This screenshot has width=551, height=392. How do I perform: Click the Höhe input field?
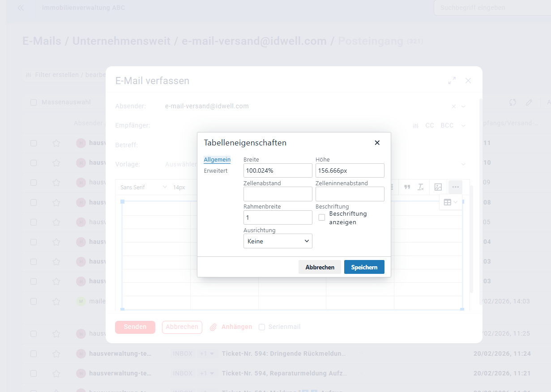pos(350,170)
